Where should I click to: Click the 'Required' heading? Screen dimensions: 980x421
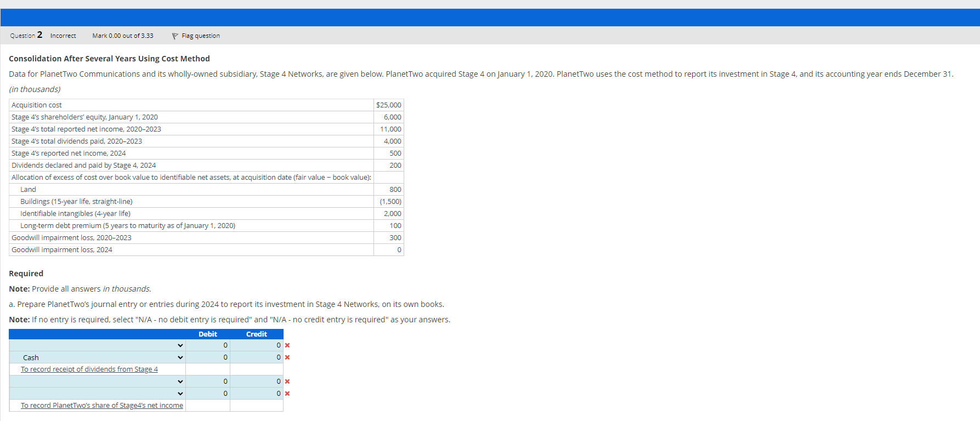(x=26, y=274)
